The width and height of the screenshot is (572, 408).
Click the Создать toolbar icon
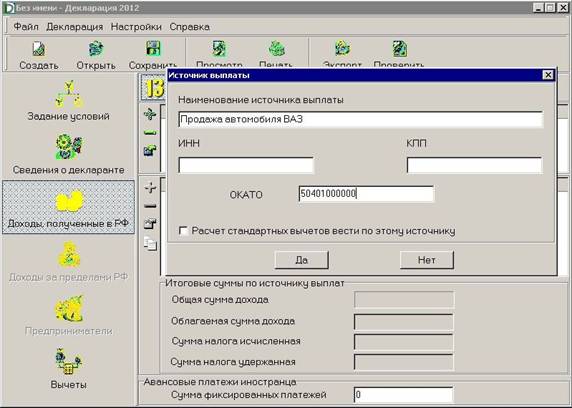pos(39,49)
